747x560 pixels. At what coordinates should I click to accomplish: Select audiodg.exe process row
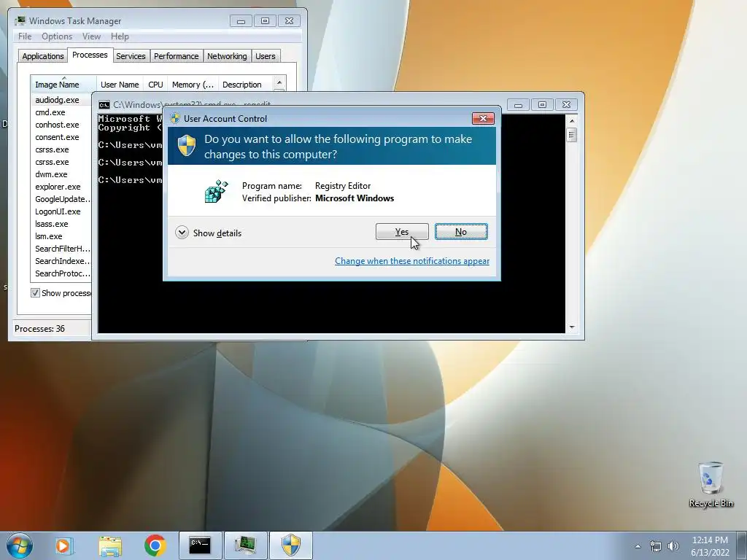(x=61, y=100)
